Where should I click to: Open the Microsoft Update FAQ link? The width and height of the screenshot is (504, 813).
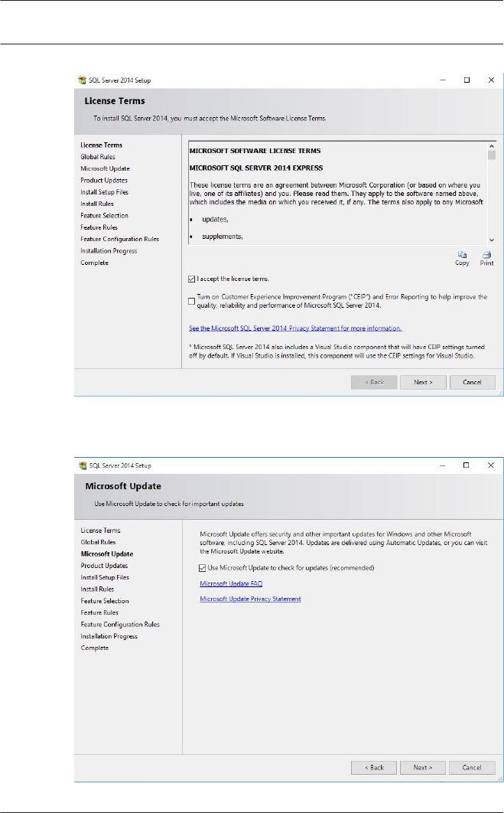tap(231, 583)
